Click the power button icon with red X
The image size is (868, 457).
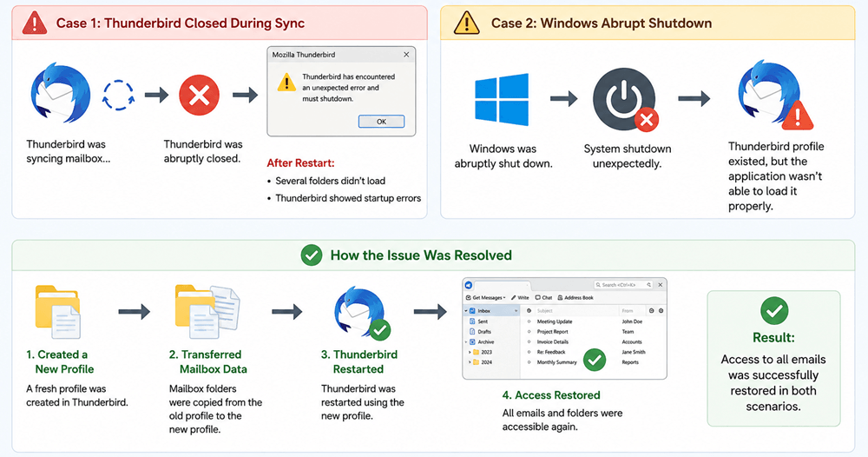[x=626, y=100]
